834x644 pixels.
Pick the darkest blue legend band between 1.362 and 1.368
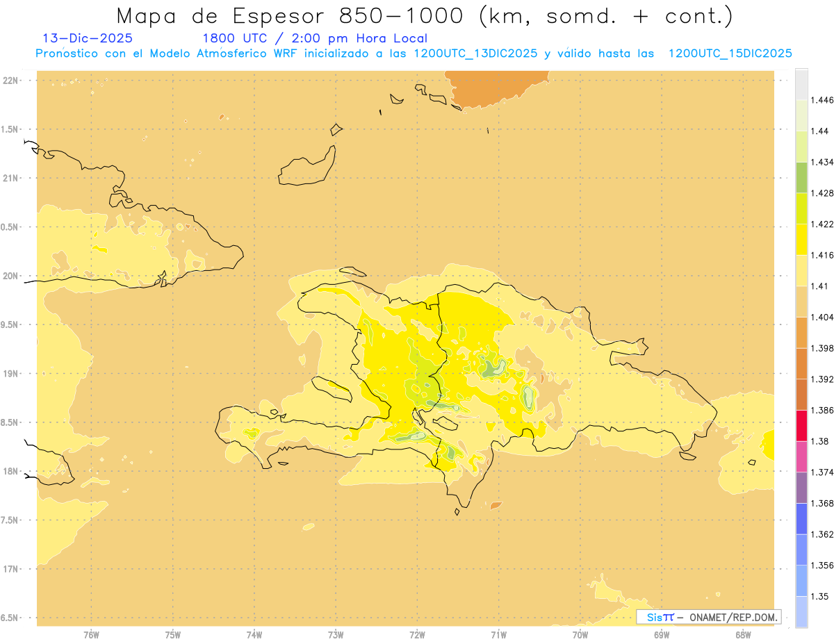tap(802, 519)
